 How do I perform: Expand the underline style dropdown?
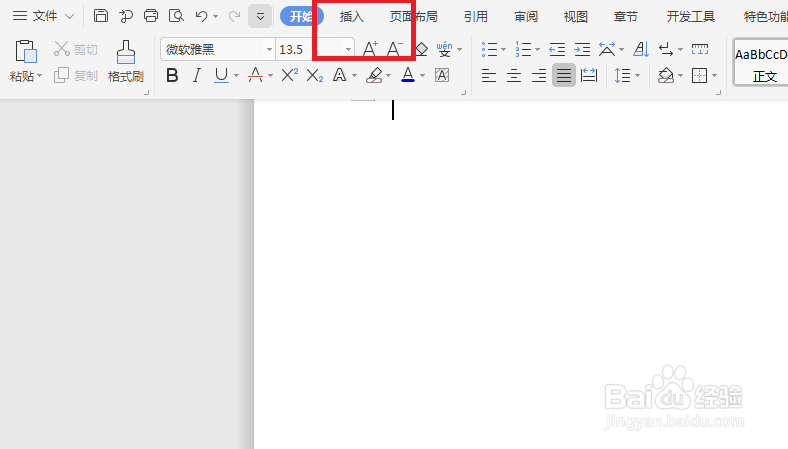236,76
